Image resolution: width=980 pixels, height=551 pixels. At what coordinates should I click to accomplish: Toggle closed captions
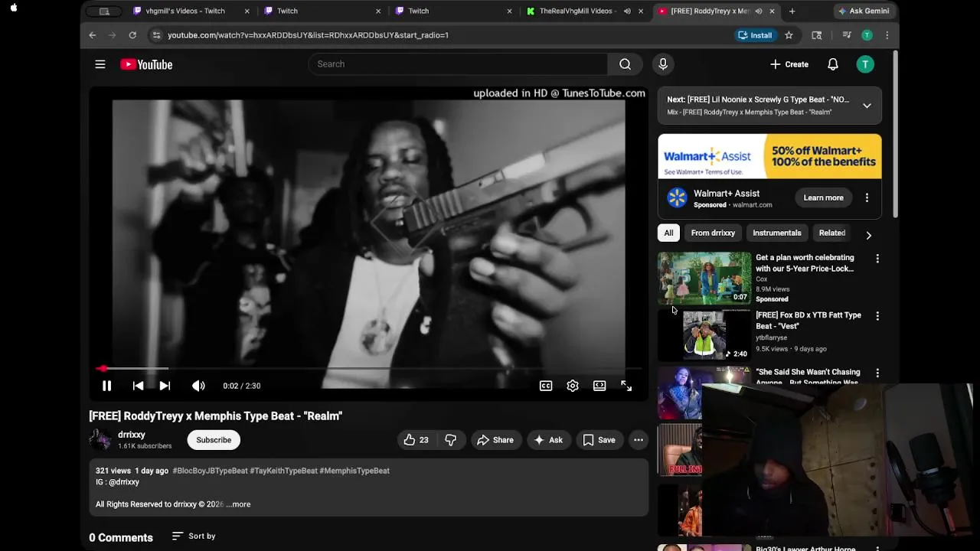[546, 386]
